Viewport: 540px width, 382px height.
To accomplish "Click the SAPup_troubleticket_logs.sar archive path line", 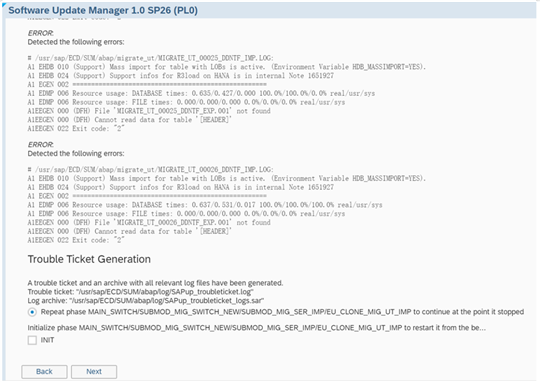I will [146, 301].
